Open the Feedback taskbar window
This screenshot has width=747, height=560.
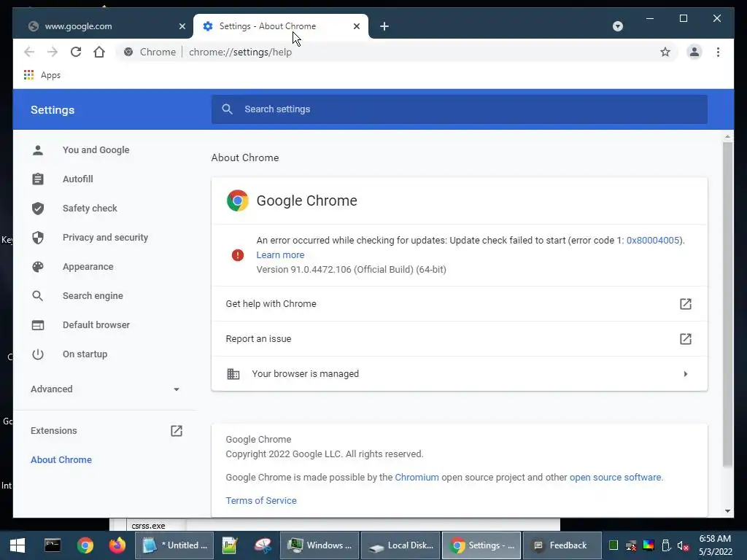561,545
